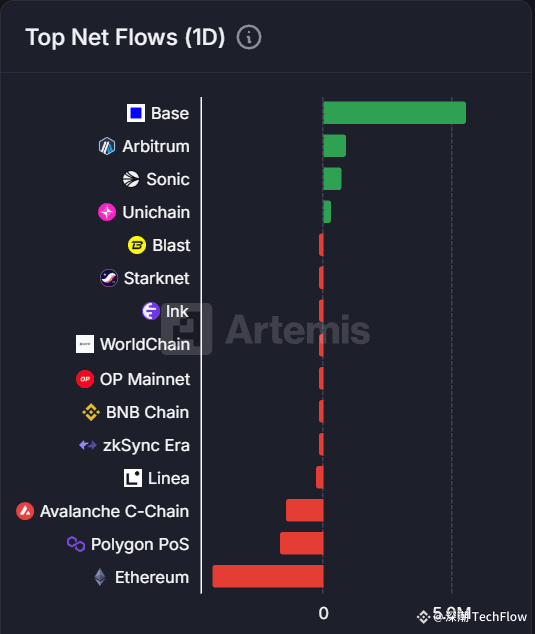The image size is (535, 634).
Task: Select the red Polygon PoS bar
Action: 302,543
